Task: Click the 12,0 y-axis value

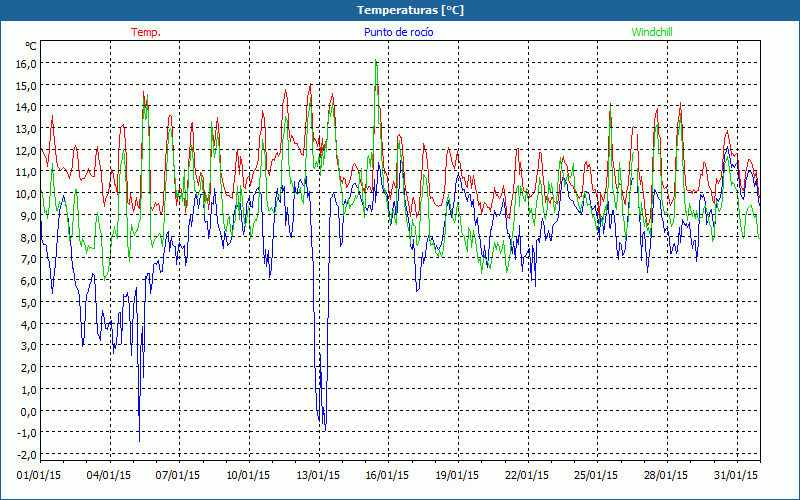Action: 27,151
